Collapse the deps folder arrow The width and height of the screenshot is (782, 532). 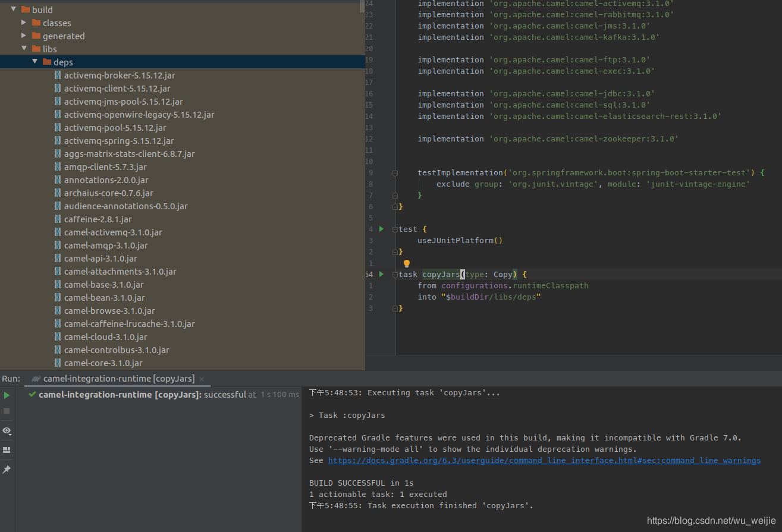pyautogui.click(x=34, y=62)
